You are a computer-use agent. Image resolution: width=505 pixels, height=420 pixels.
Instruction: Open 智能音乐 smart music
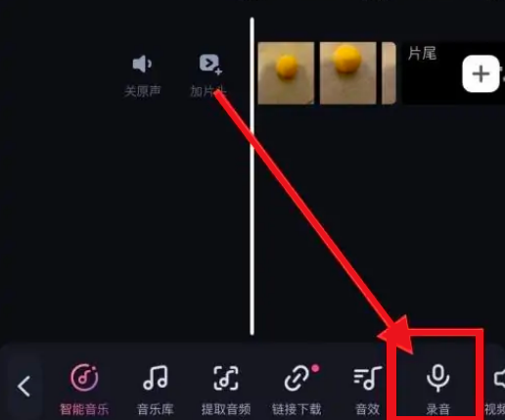(x=84, y=378)
